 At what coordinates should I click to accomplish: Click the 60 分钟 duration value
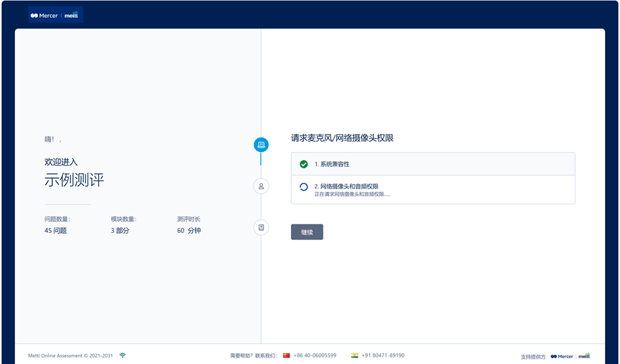(x=189, y=231)
